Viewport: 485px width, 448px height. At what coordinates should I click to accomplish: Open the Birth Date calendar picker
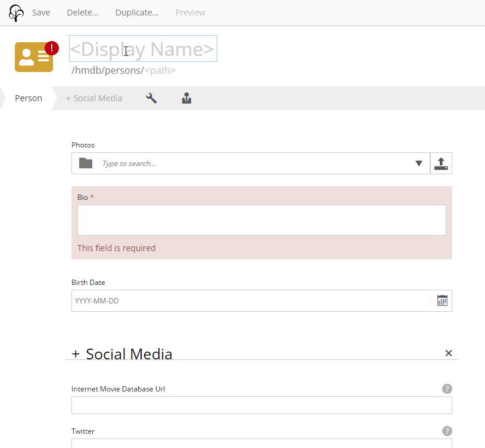coord(442,300)
